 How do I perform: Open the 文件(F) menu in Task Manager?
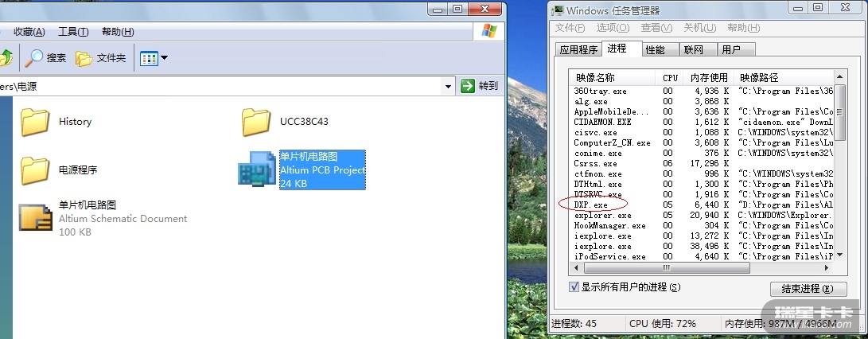point(570,27)
